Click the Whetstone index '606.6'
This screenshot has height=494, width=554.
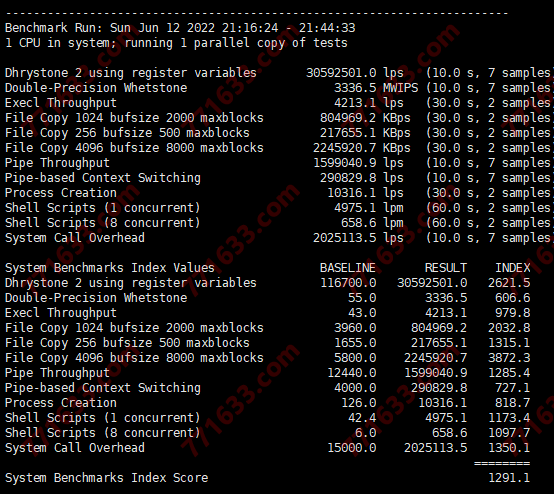(513, 298)
